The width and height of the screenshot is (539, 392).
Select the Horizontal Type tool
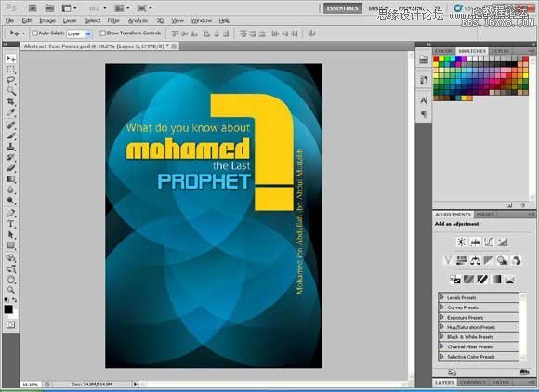coord(11,224)
